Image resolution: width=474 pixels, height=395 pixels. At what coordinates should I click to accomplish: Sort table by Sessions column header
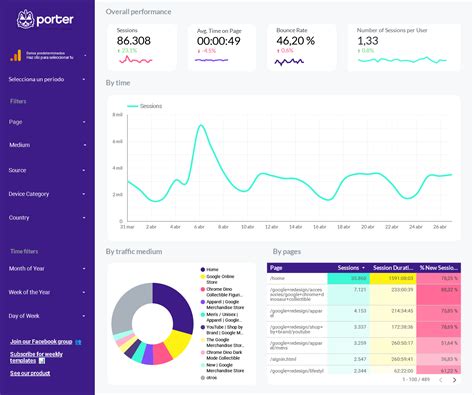[348, 268]
